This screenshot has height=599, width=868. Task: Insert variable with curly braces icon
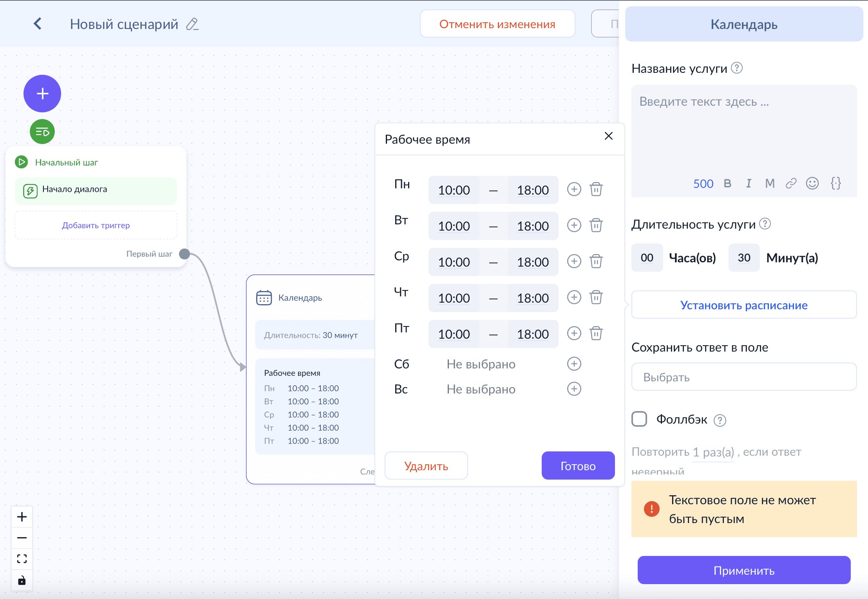point(836,183)
